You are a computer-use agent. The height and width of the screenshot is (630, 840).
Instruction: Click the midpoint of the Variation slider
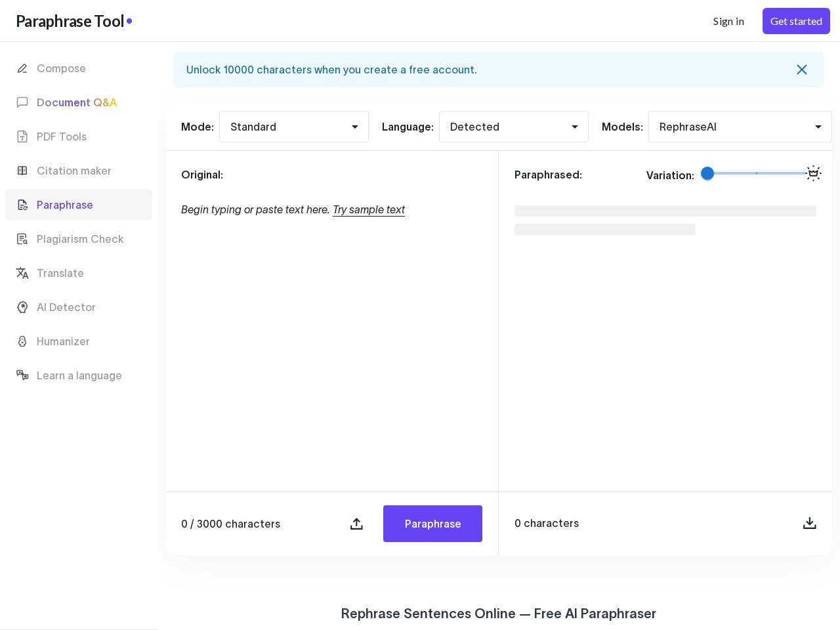click(x=757, y=173)
